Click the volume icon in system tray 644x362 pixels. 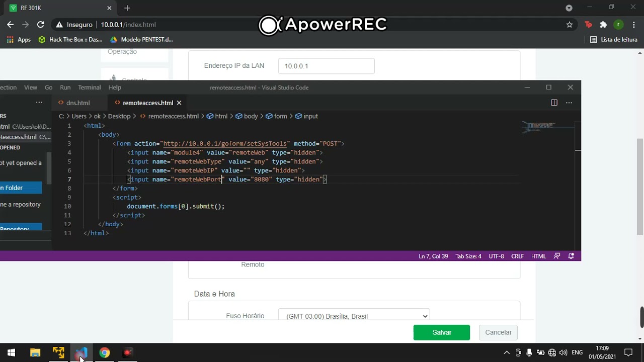pyautogui.click(x=563, y=352)
